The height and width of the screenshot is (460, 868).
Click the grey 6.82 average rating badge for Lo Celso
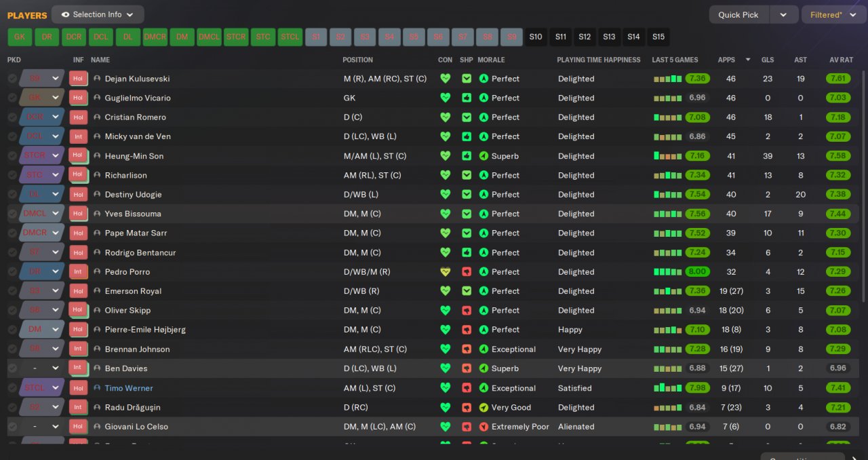838,427
